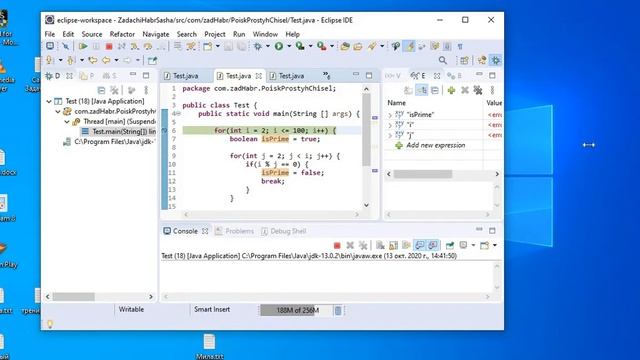640x360 pixels.
Task: Toggle Show Logical Structure in Expressions
Action: pyautogui.click(x=422, y=90)
